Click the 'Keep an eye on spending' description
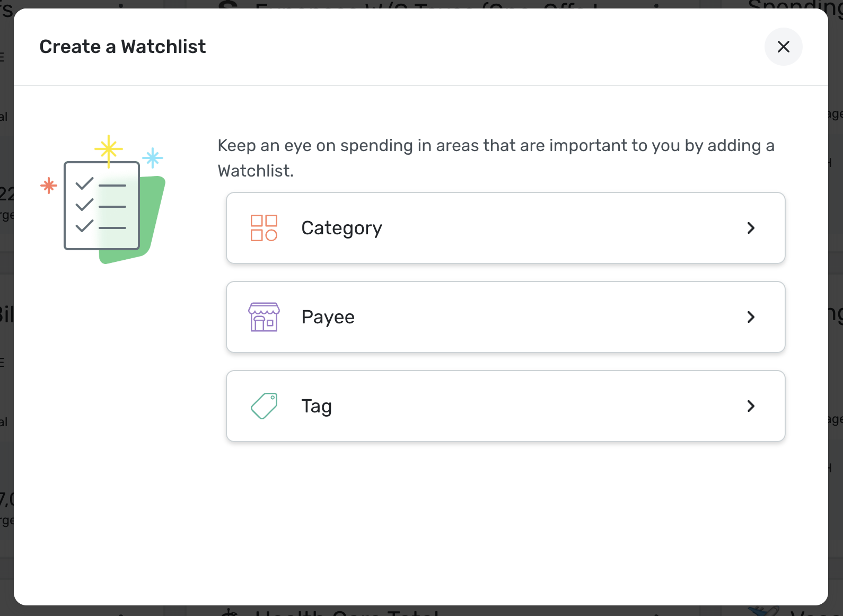This screenshot has height=616, width=843. pos(496,146)
